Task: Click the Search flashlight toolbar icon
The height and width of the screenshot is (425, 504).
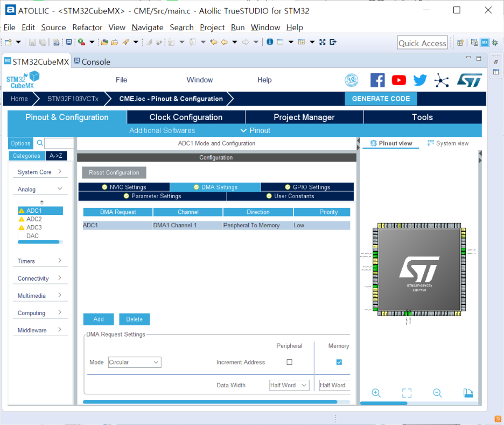Action: (x=125, y=42)
